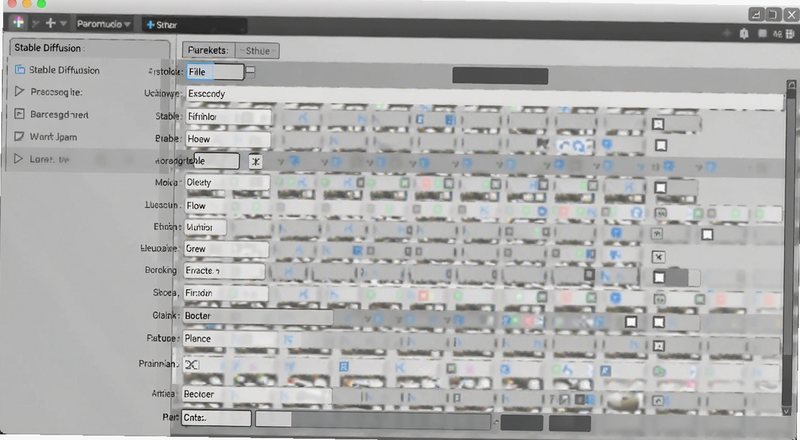
Task: Toggle the checkbox in the Moka row
Action: pyautogui.click(x=660, y=188)
